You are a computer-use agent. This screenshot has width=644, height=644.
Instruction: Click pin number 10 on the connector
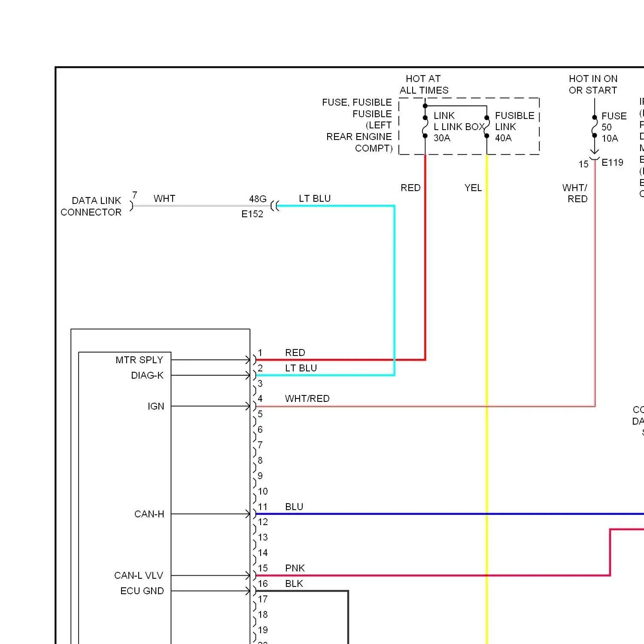[263, 491]
